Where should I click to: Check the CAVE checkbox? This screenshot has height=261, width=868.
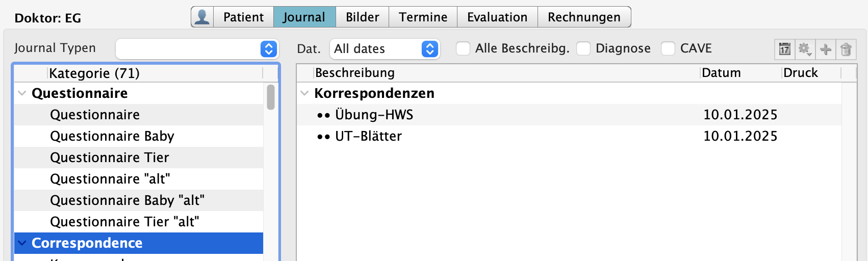point(668,48)
